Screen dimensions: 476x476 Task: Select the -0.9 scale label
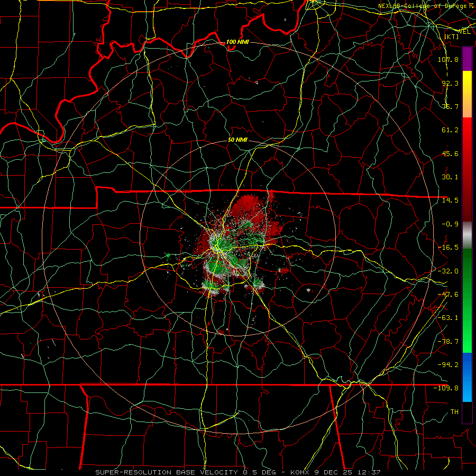pos(450,224)
